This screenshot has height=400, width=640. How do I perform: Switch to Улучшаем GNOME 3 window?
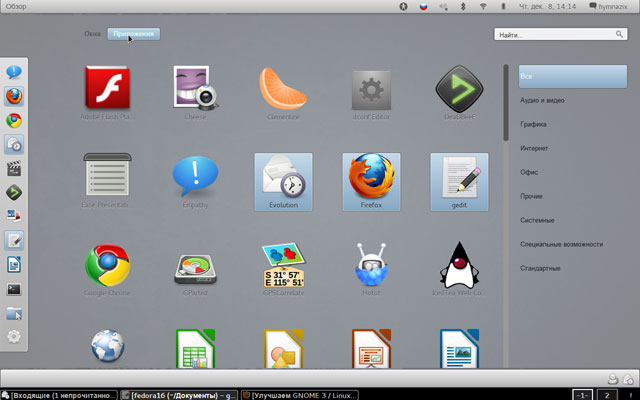[x=300, y=395]
